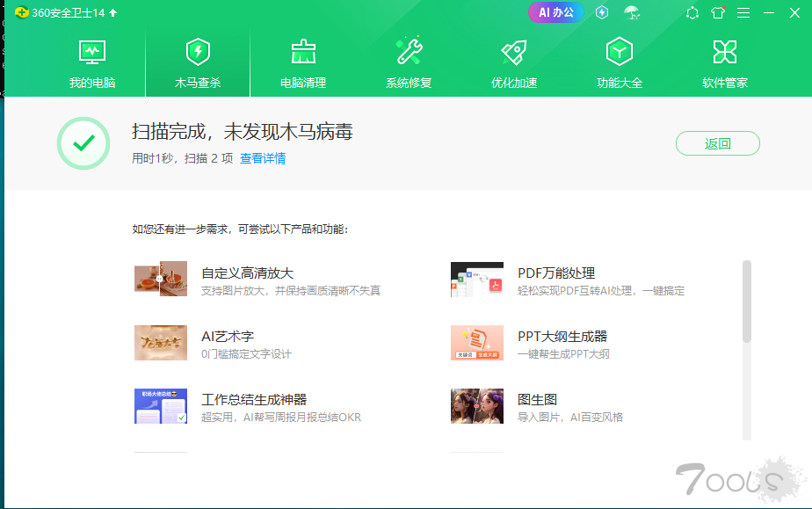Click the 返回 button
This screenshot has height=509, width=812.
pyautogui.click(x=717, y=144)
